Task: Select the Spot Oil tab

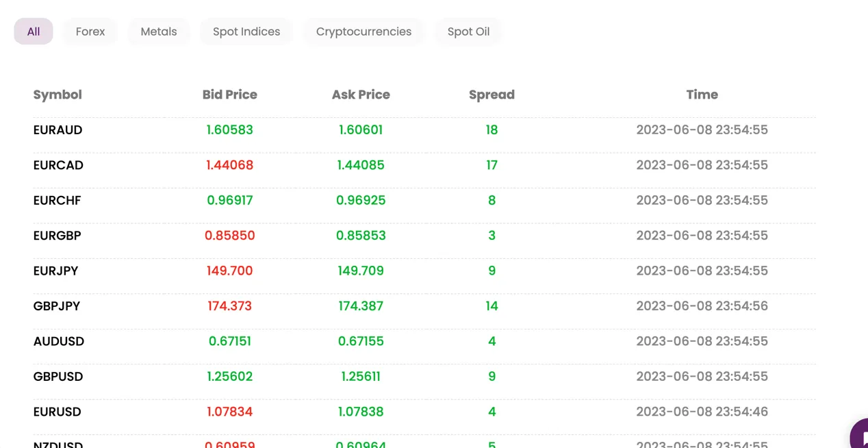Action: pyautogui.click(x=468, y=32)
